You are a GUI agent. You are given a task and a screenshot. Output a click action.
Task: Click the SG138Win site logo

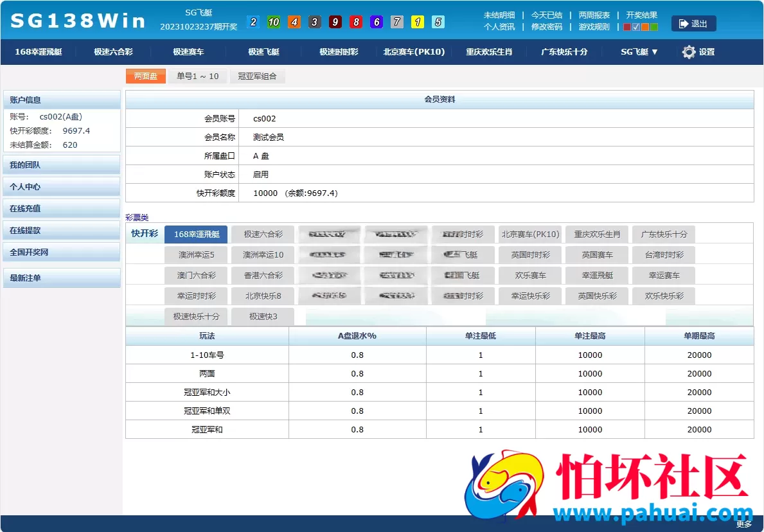[78, 21]
